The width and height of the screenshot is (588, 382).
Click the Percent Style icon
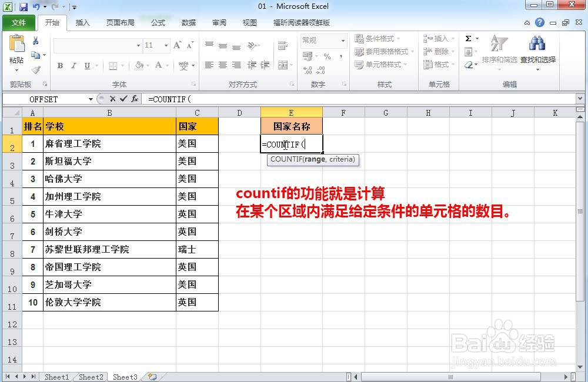point(328,56)
